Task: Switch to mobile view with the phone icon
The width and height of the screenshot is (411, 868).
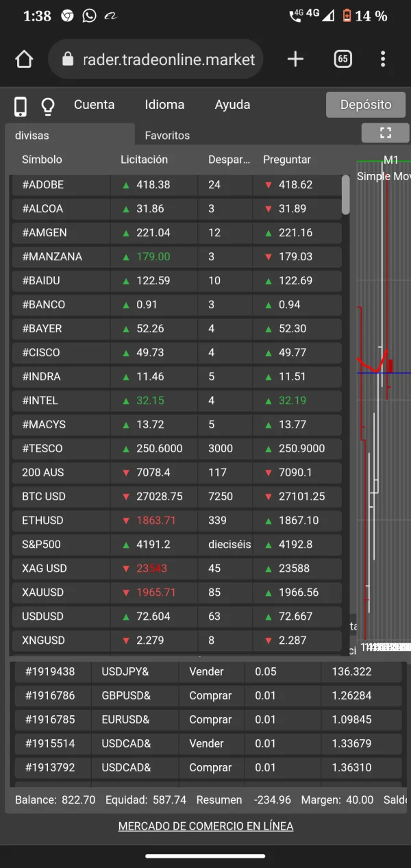Action: click(21, 106)
